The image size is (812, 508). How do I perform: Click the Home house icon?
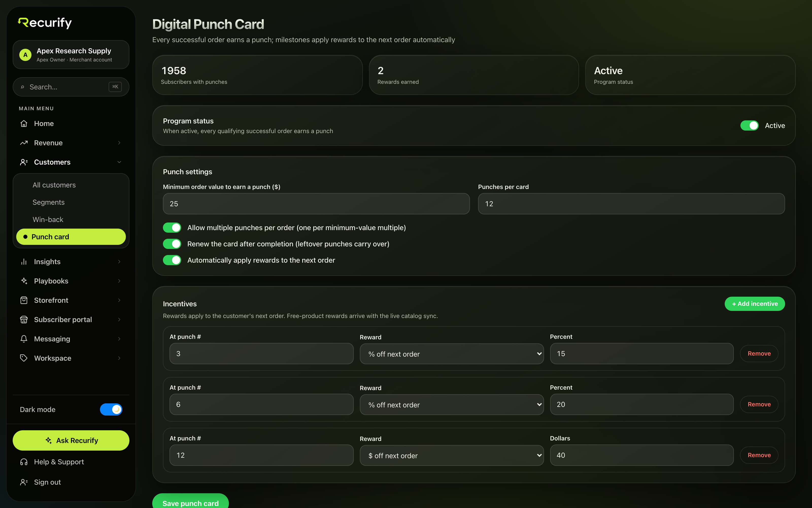click(24, 124)
